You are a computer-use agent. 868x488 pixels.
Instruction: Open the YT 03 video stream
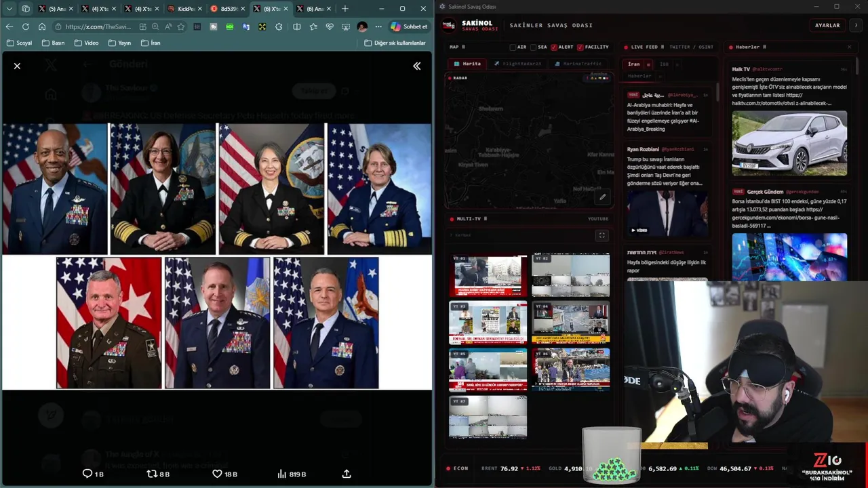pos(488,323)
